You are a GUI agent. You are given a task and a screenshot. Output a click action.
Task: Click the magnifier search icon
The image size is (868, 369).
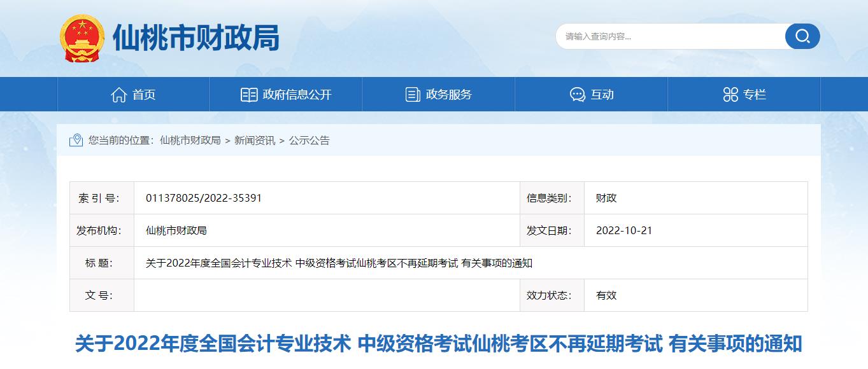(x=802, y=36)
